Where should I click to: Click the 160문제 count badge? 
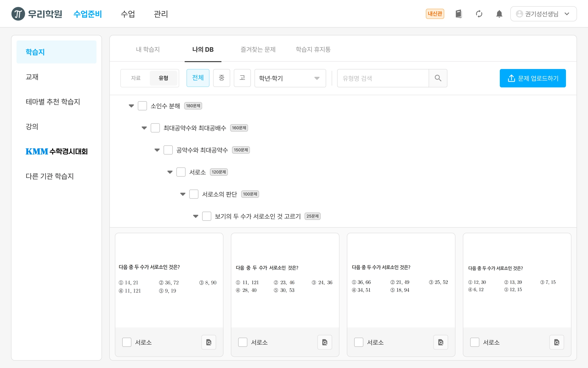point(239,128)
